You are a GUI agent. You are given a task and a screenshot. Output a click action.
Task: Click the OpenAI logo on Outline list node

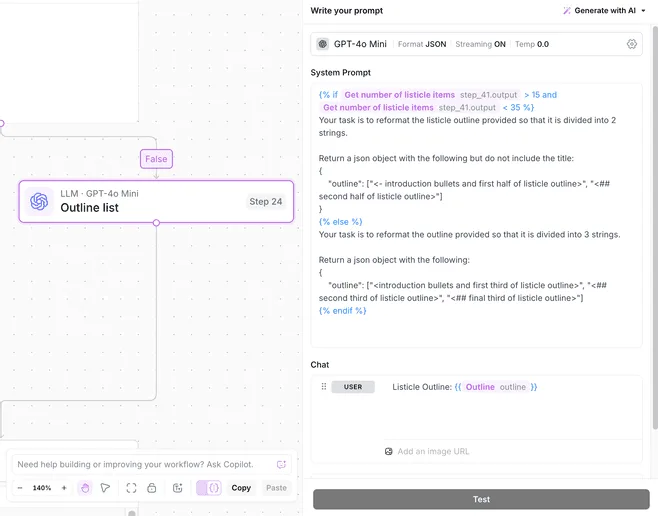[39, 202]
